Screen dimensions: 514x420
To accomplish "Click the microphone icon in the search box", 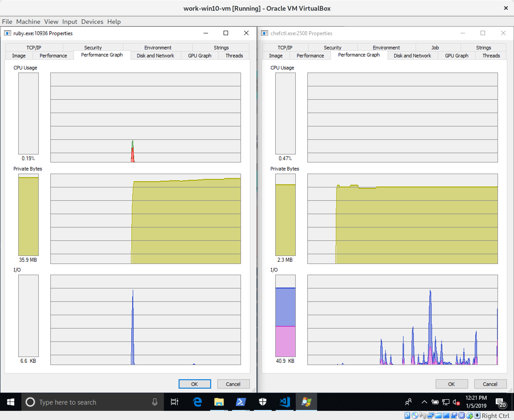I will 155,402.
